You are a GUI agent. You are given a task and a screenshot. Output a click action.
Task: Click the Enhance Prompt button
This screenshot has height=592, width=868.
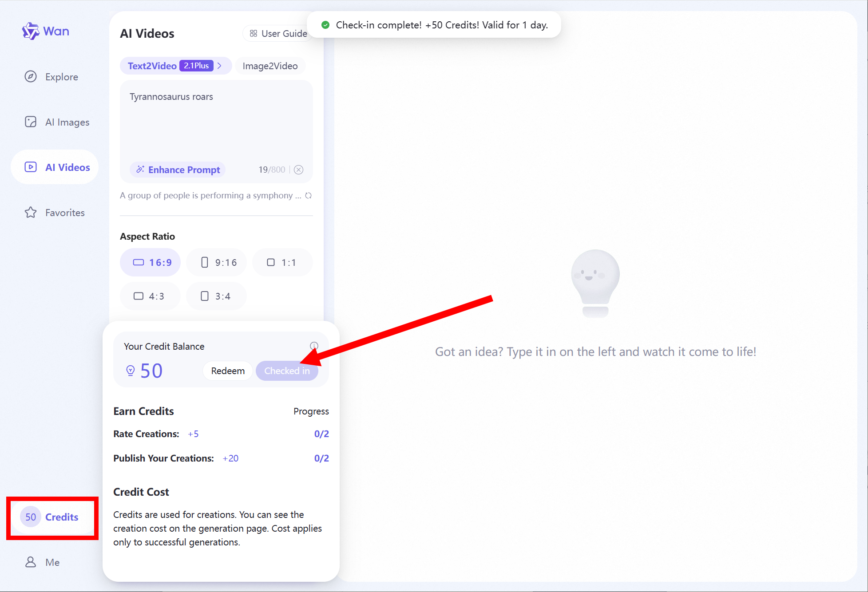click(x=178, y=170)
